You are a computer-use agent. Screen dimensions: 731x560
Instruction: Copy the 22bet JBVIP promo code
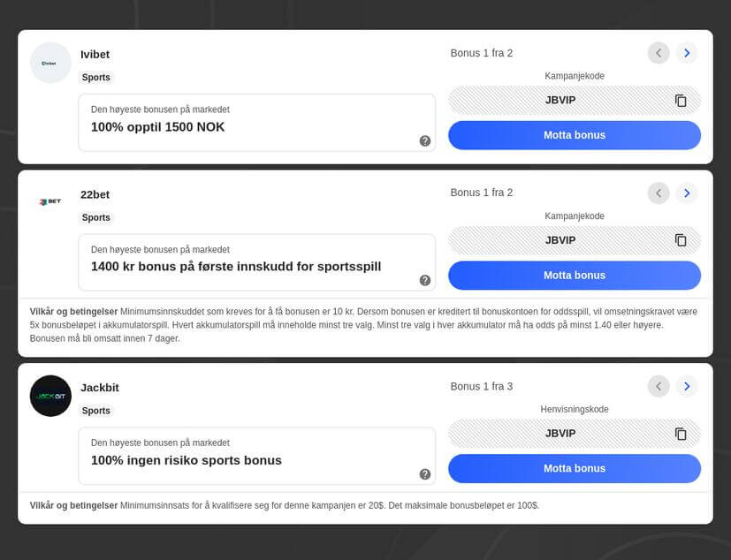[x=681, y=240]
